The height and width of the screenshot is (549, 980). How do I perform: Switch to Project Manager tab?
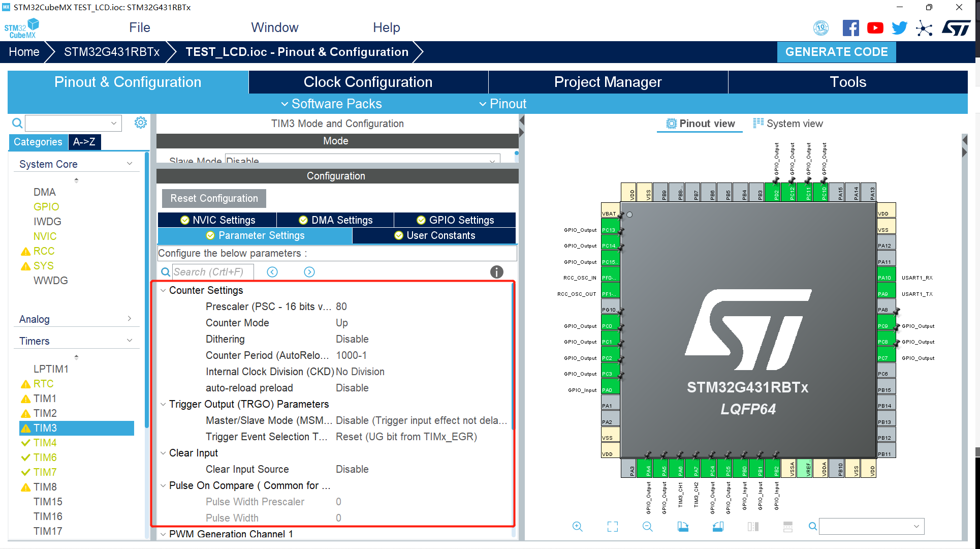(x=608, y=82)
